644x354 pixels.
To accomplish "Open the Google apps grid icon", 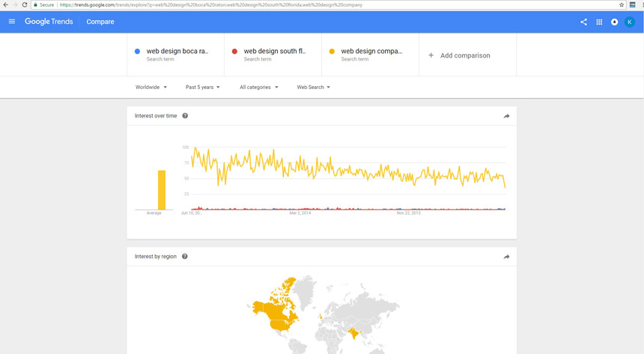I will 599,22.
